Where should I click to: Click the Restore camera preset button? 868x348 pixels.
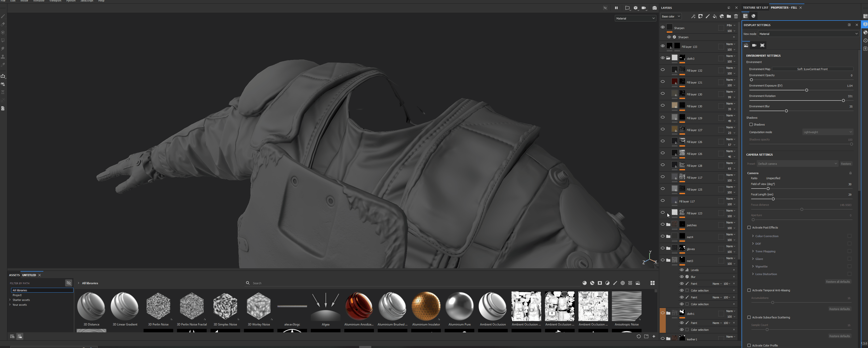(x=846, y=163)
